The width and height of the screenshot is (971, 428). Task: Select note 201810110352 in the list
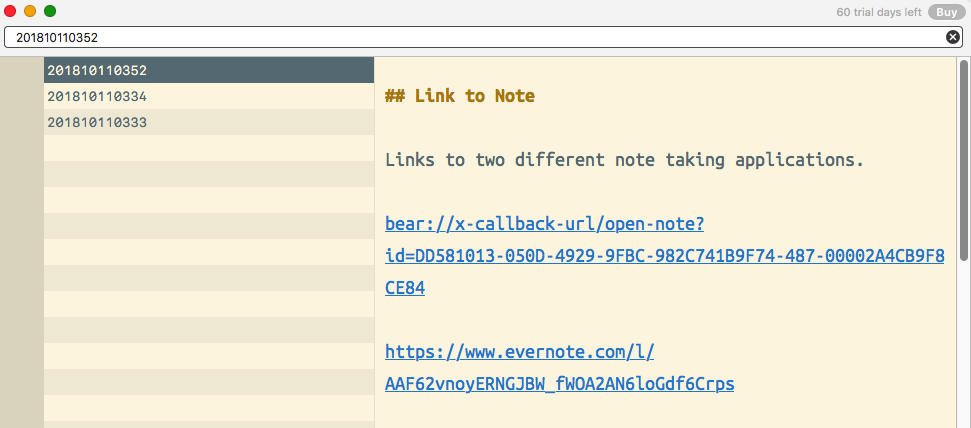209,70
